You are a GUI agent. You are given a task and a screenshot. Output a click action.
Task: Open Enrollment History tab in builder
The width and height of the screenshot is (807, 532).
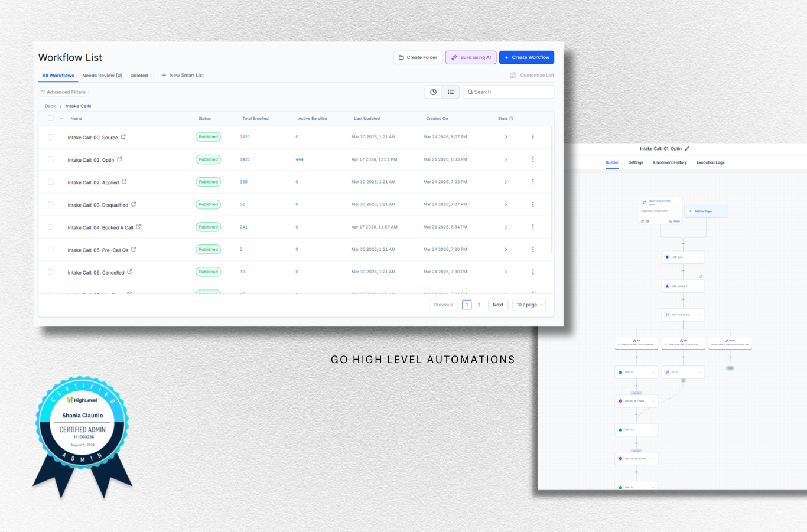(670, 162)
